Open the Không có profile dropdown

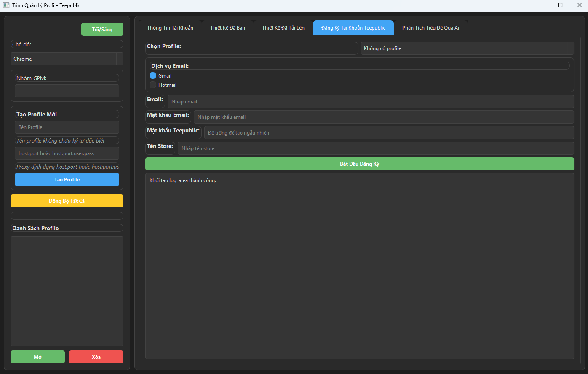(x=467, y=48)
